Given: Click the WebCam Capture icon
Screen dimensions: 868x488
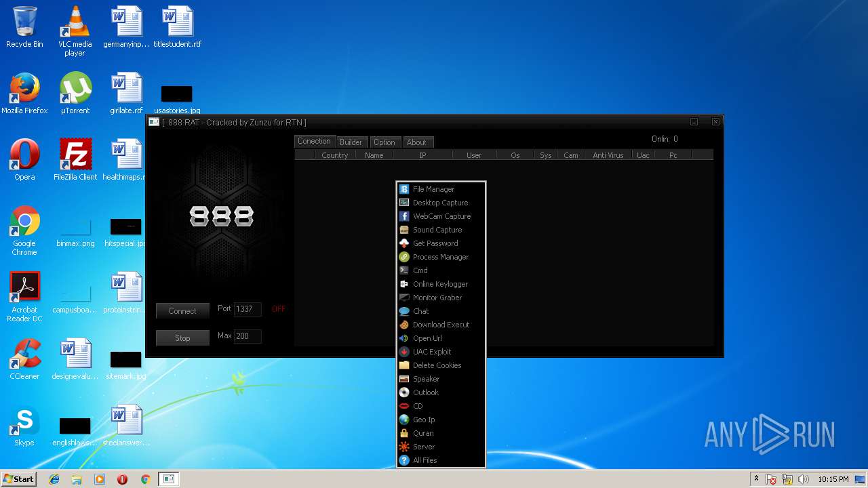Looking at the screenshot, I should click(404, 216).
